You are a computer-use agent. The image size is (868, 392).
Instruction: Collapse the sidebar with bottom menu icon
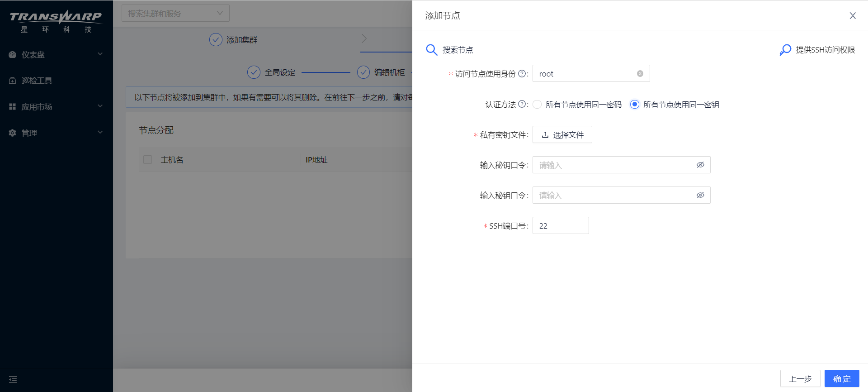pyautogui.click(x=13, y=379)
